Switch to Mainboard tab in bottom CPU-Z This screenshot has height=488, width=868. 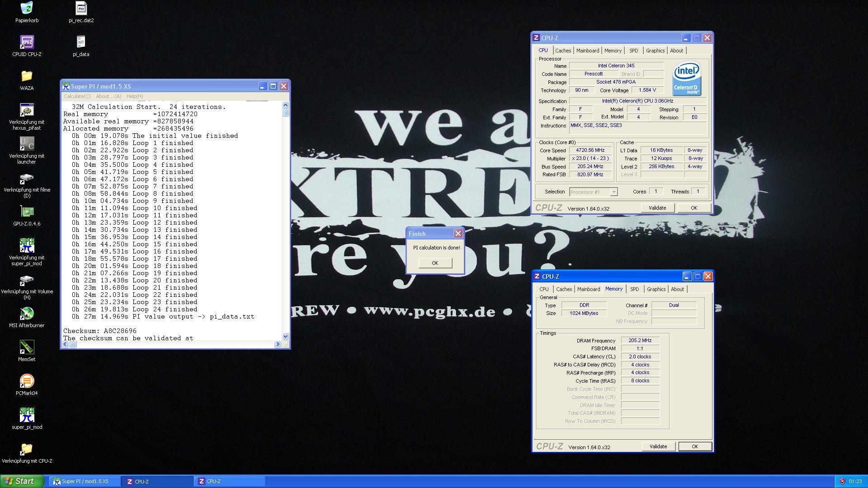[589, 289]
